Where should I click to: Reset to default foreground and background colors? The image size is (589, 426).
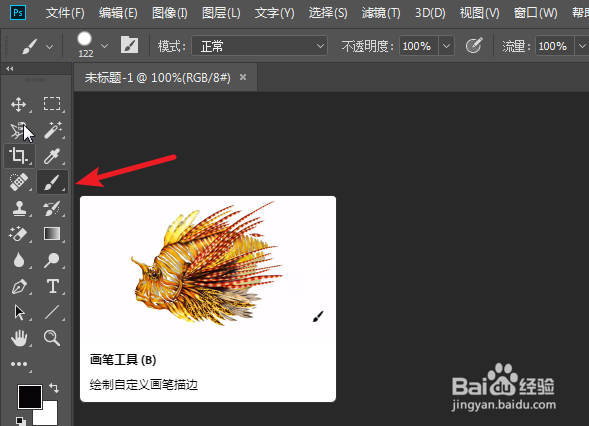pos(21,421)
